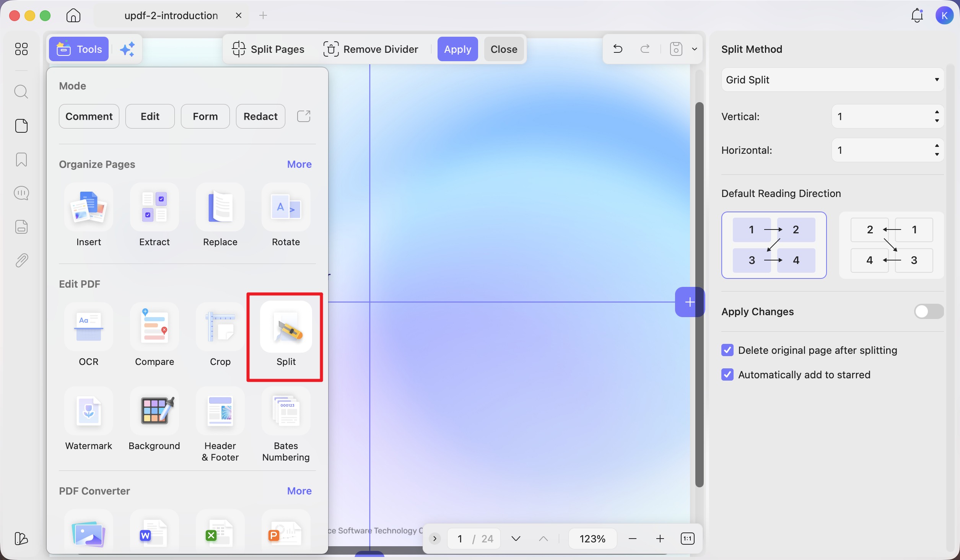Click the undo arrow
960x560 pixels.
(618, 49)
